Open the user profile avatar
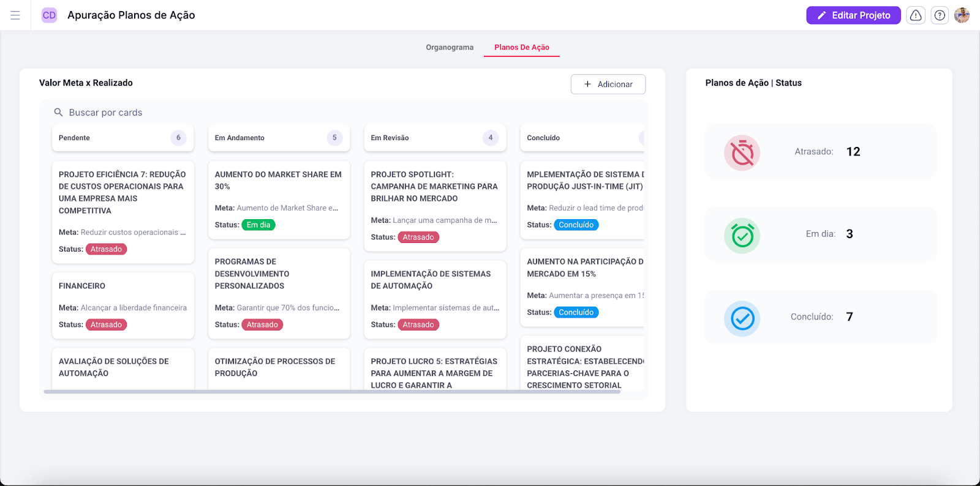 point(962,15)
